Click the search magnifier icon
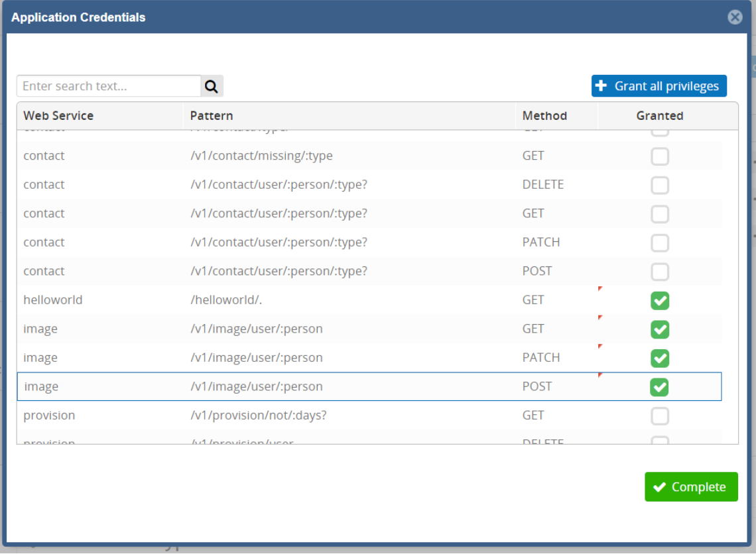This screenshot has width=756, height=554. [x=212, y=86]
